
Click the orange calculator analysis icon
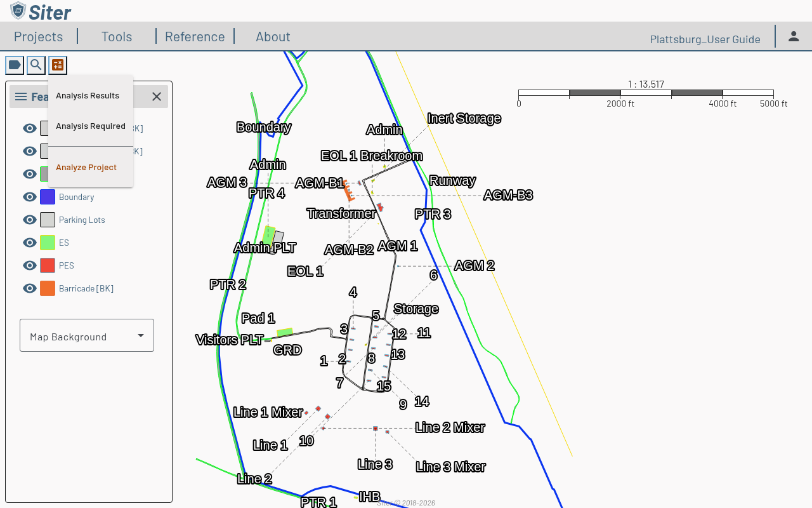point(58,65)
